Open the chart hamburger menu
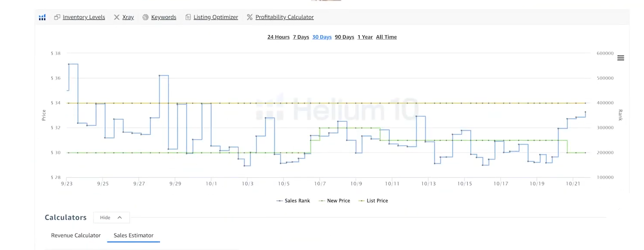The height and width of the screenshot is (250, 644). 621,58
